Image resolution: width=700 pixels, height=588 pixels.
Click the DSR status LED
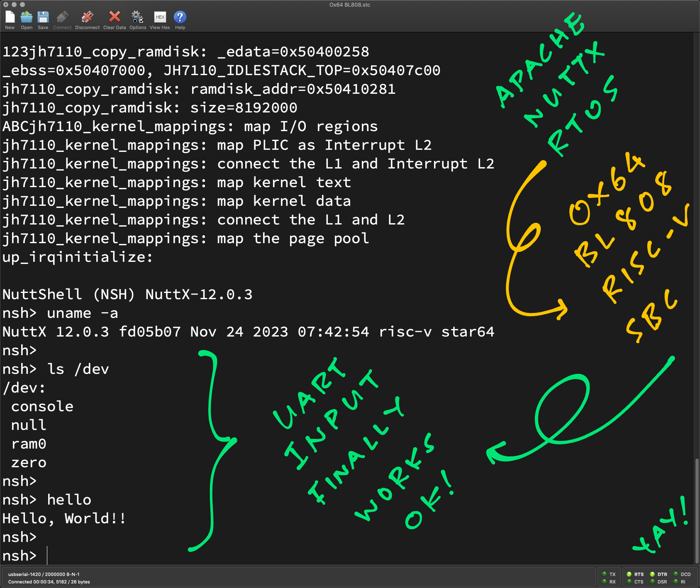point(652,582)
